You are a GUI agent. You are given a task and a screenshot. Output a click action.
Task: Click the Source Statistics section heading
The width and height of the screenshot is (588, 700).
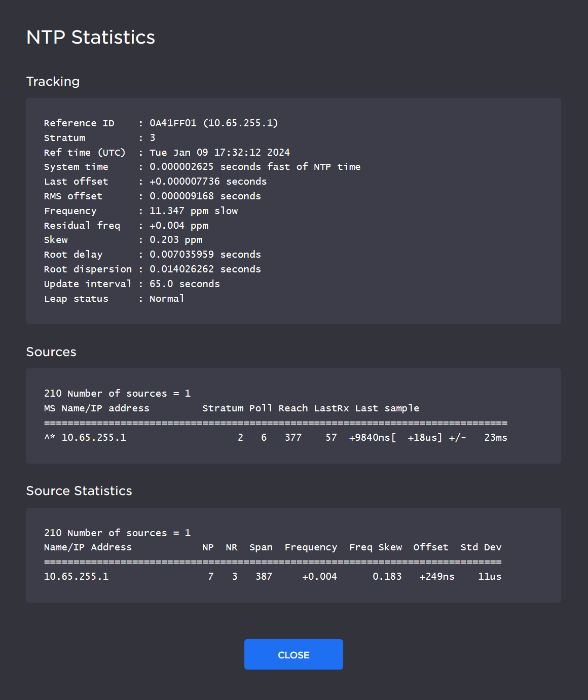[79, 491]
